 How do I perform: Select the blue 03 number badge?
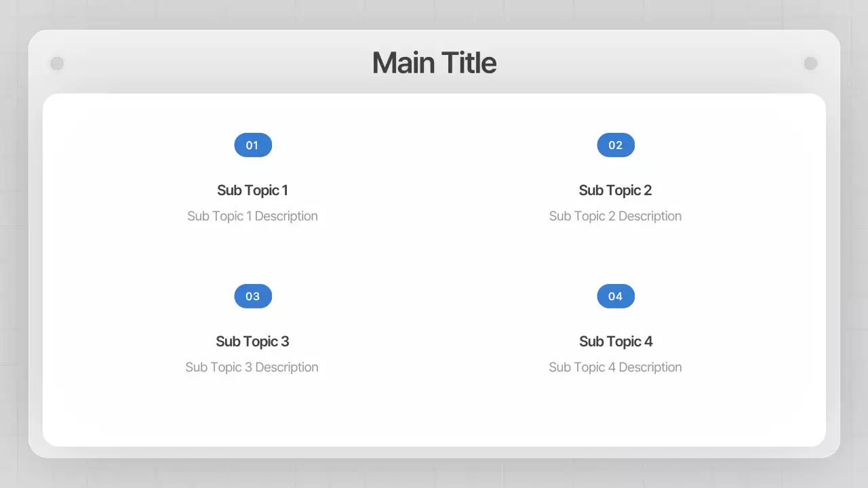click(x=253, y=296)
